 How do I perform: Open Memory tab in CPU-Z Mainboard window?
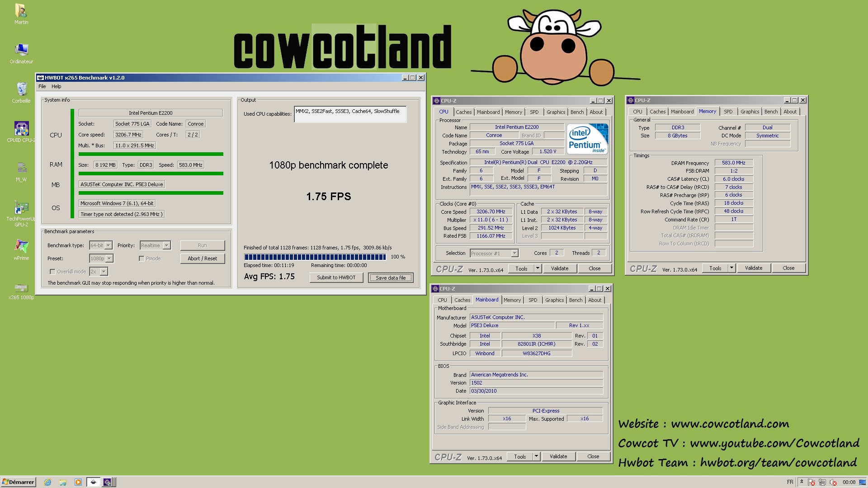(x=512, y=300)
